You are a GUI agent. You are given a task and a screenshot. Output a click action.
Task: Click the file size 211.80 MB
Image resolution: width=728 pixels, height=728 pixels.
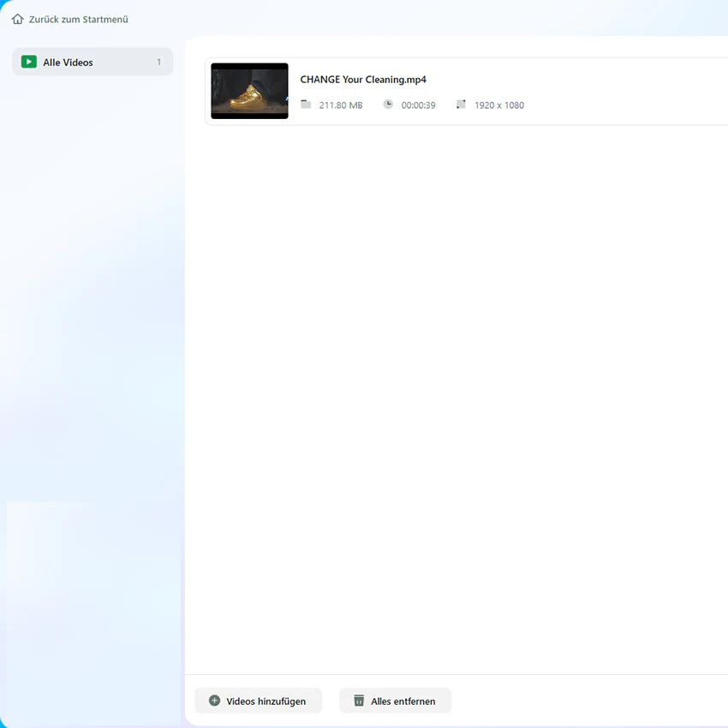341,105
